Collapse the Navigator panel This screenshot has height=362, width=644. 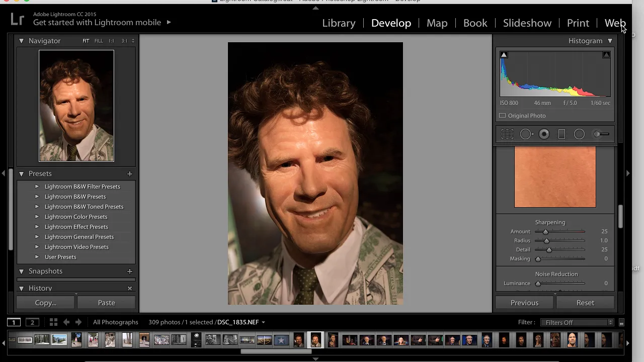pyautogui.click(x=21, y=41)
